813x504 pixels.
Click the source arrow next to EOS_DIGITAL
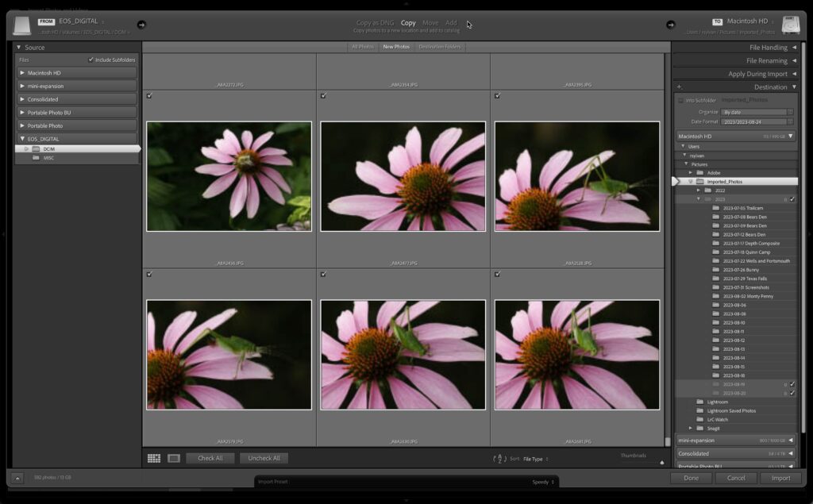point(141,25)
